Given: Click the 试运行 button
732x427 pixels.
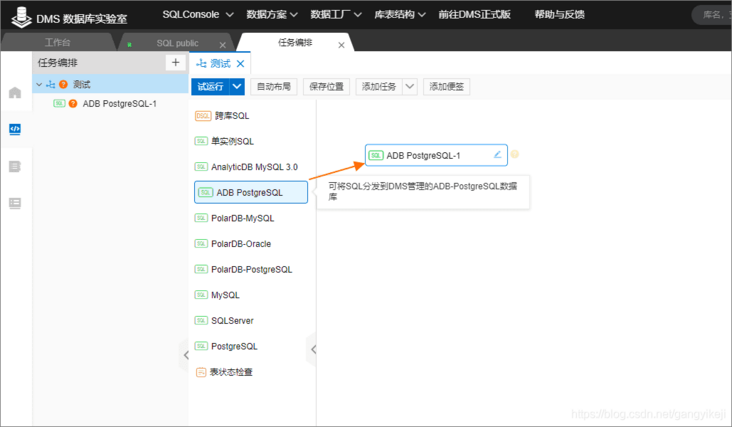Looking at the screenshot, I should (x=211, y=86).
